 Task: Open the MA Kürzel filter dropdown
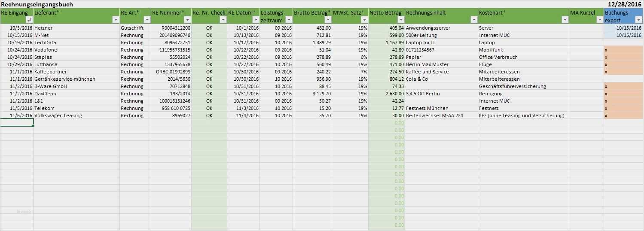coord(600,20)
